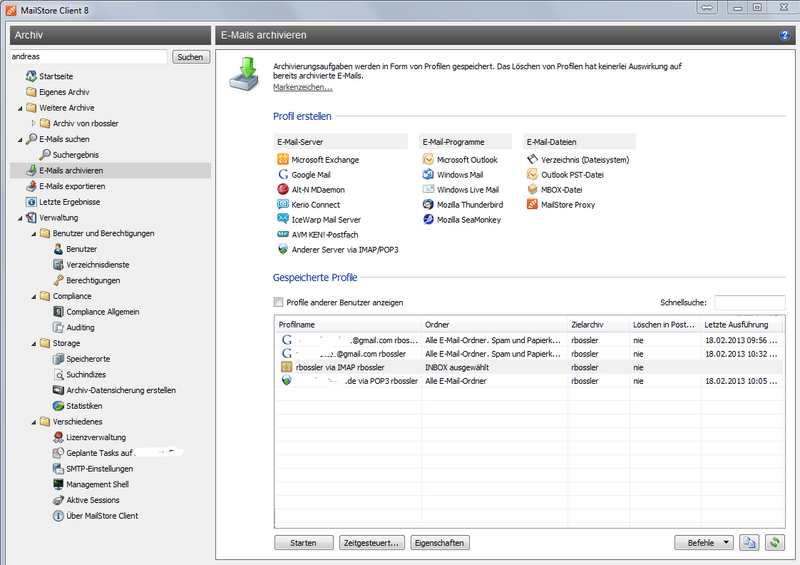This screenshot has height=565, width=800.
Task: Select the Verzeichnis (Dateisystem) icon
Action: [x=532, y=159]
